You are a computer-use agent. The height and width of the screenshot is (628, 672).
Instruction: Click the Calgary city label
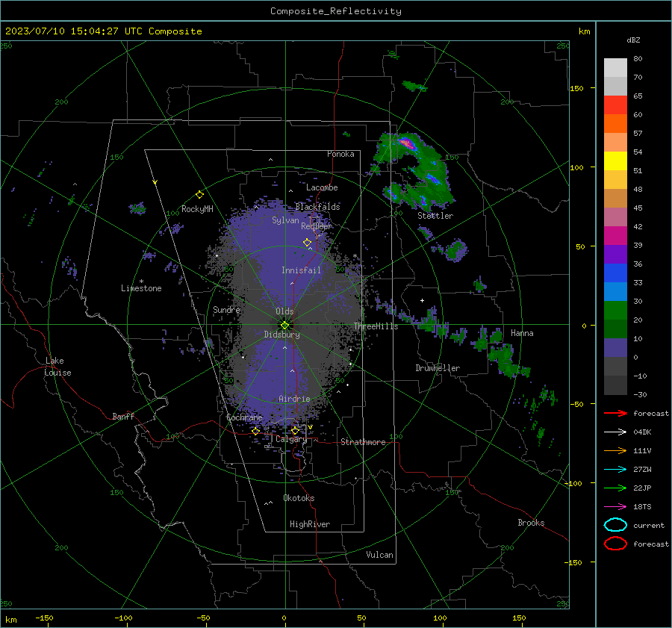[291, 439]
